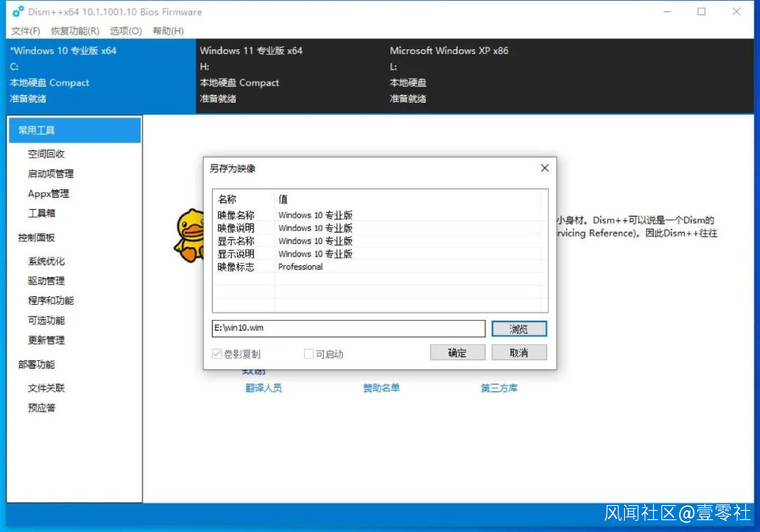Maximize the Dism++ window
Image resolution: width=760 pixels, height=532 pixels.
tap(702, 12)
